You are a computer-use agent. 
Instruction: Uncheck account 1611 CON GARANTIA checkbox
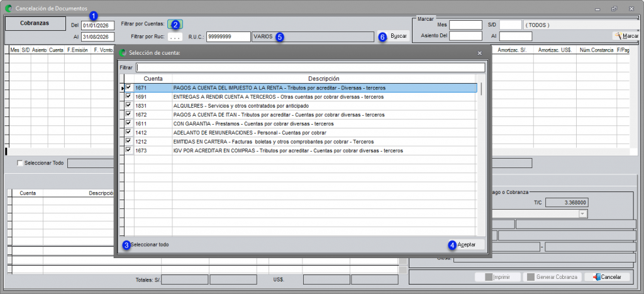(x=128, y=123)
